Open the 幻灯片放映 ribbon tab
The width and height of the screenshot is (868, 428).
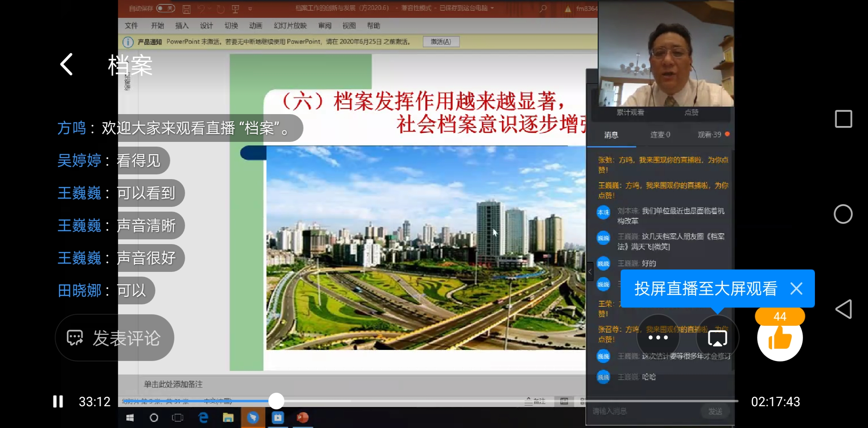[290, 26]
